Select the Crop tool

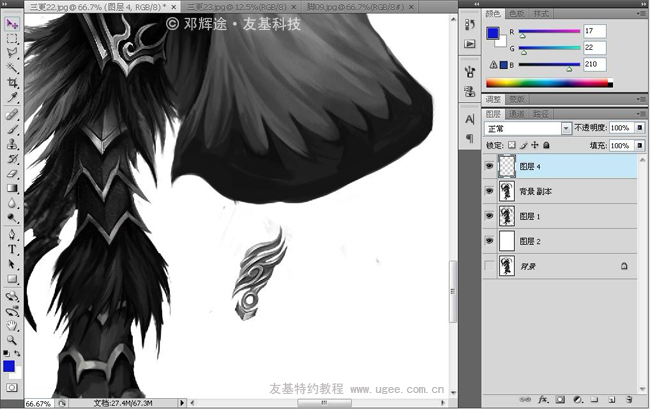(x=12, y=82)
